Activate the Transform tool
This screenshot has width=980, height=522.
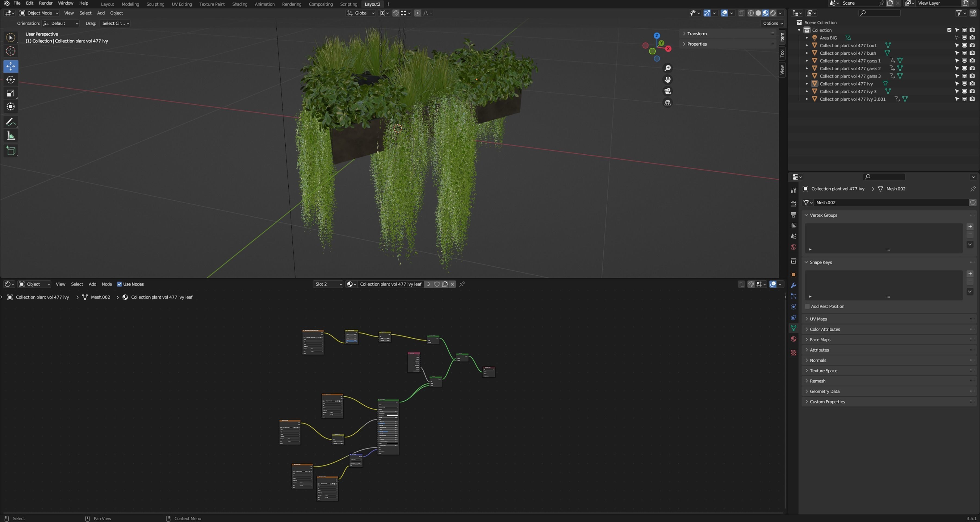tap(11, 107)
